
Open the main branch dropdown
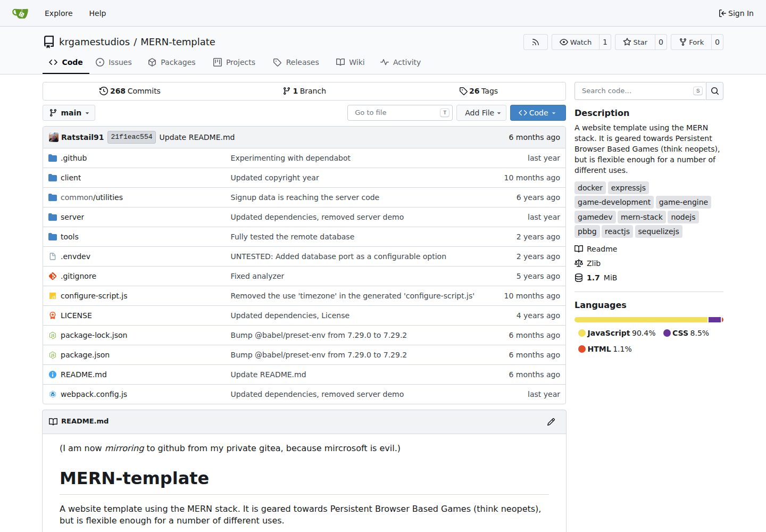69,113
